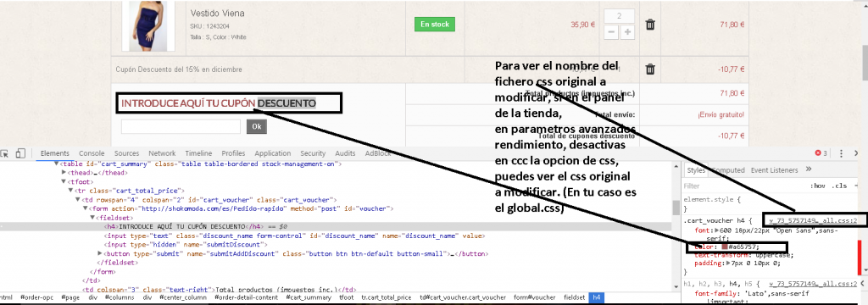Screen dimensions: 868x305
Task: Select the h4 breadcrumb item
Action: point(596,298)
